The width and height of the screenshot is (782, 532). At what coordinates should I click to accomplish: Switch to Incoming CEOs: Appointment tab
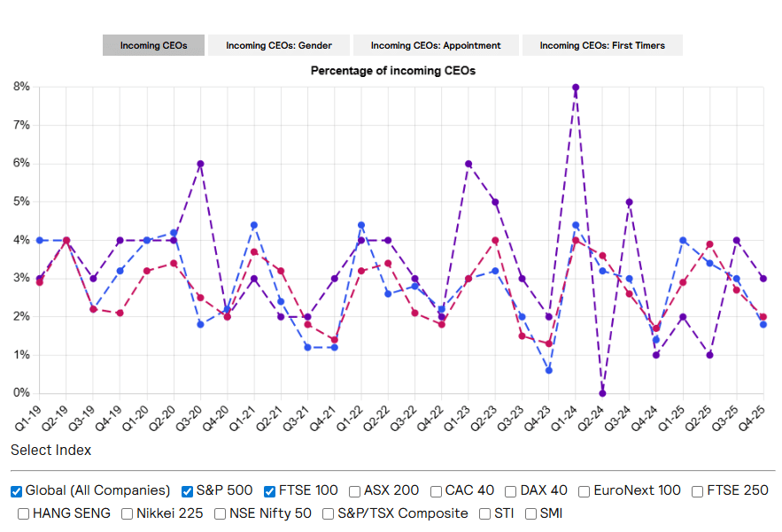click(436, 45)
